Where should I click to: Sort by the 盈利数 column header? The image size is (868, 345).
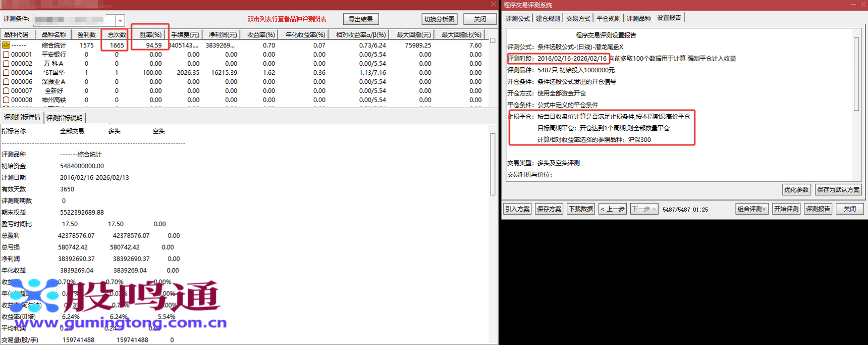tap(86, 35)
